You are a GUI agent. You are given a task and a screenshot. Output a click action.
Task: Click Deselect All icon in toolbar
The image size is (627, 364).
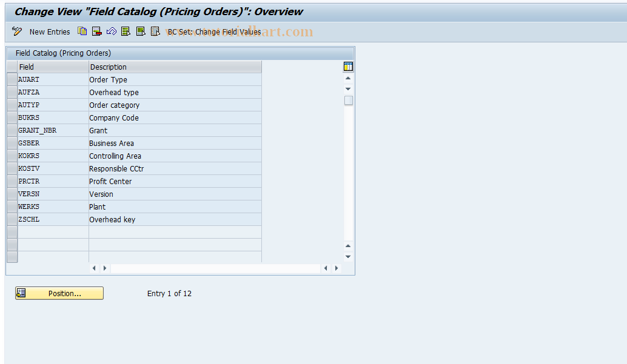(x=155, y=31)
